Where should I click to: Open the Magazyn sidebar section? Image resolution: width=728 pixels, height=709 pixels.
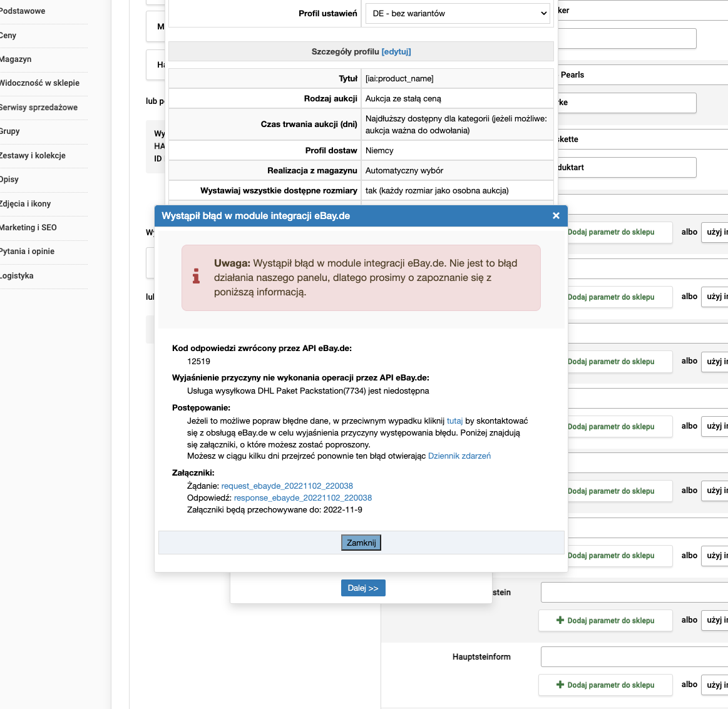[x=15, y=59]
